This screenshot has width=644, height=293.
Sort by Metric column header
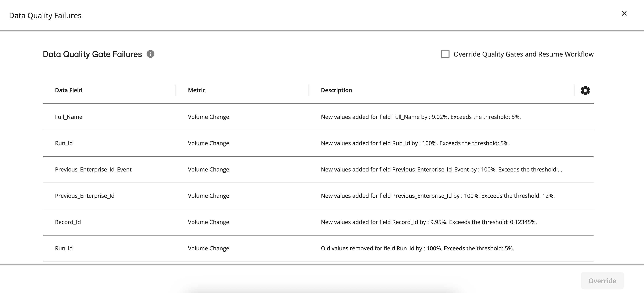point(196,90)
